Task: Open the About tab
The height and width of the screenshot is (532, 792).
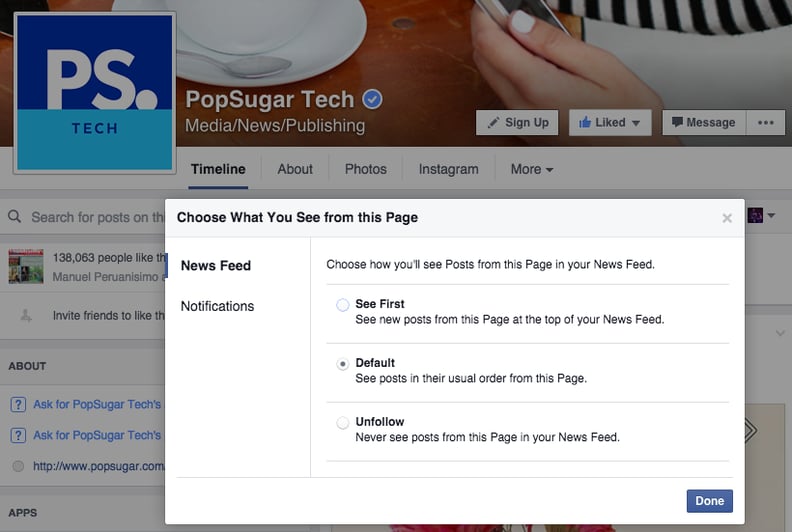Action: pyautogui.click(x=295, y=169)
